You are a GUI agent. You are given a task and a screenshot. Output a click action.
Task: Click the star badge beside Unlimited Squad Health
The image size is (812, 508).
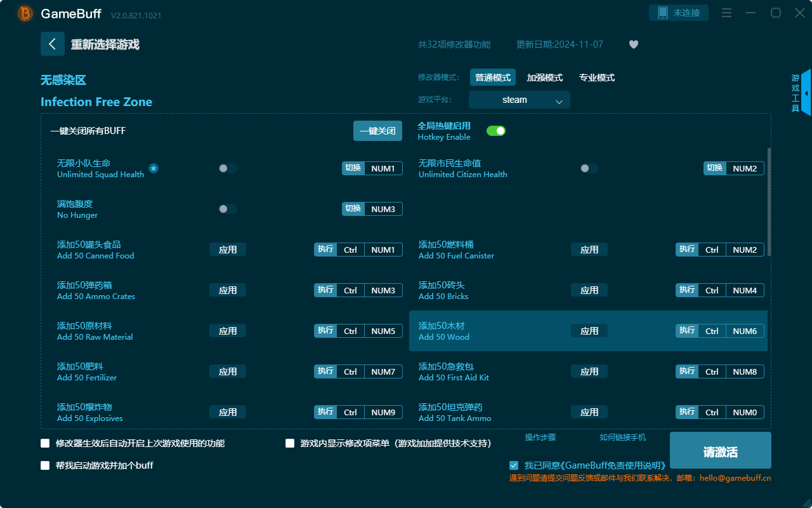point(154,168)
